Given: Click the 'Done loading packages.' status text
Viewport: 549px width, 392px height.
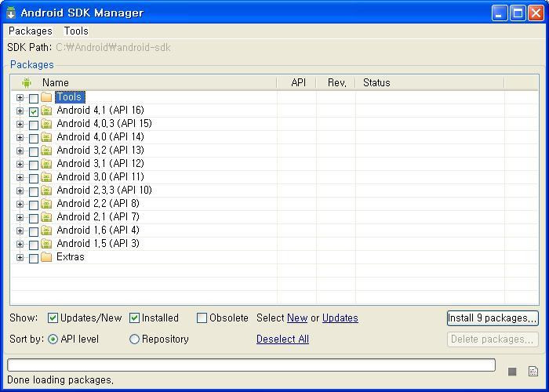Looking at the screenshot, I should (60, 379).
